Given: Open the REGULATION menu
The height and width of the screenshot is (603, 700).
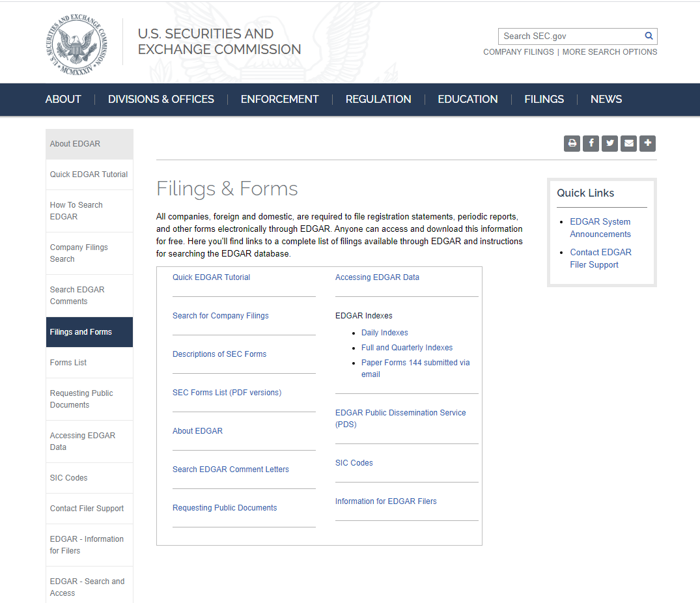Looking at the screenshot, I should (378, 99).
